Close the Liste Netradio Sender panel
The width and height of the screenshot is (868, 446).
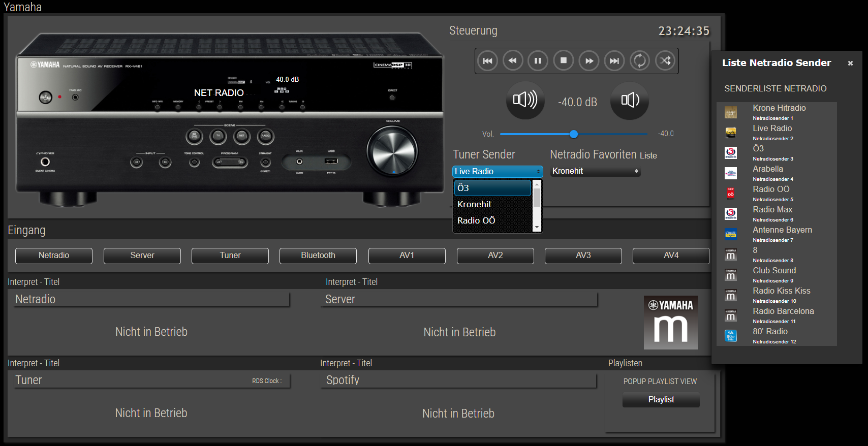pos(850,63)
